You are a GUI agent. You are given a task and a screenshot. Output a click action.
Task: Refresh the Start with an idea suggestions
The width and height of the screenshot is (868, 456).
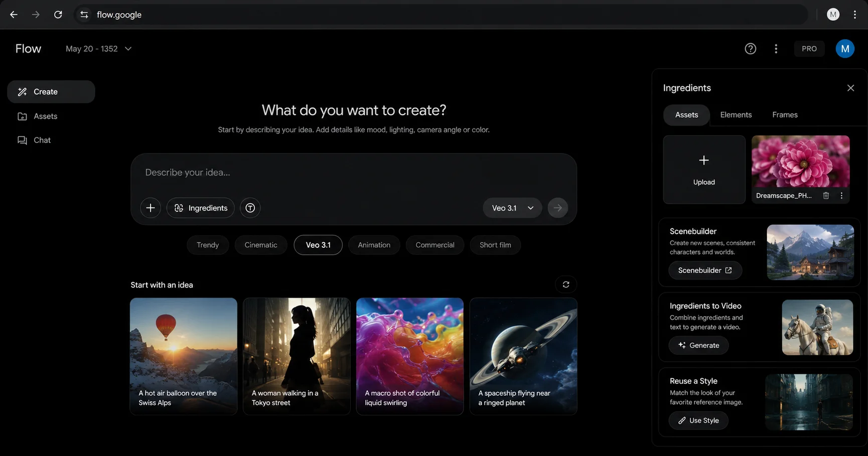(x=566, y=284)
